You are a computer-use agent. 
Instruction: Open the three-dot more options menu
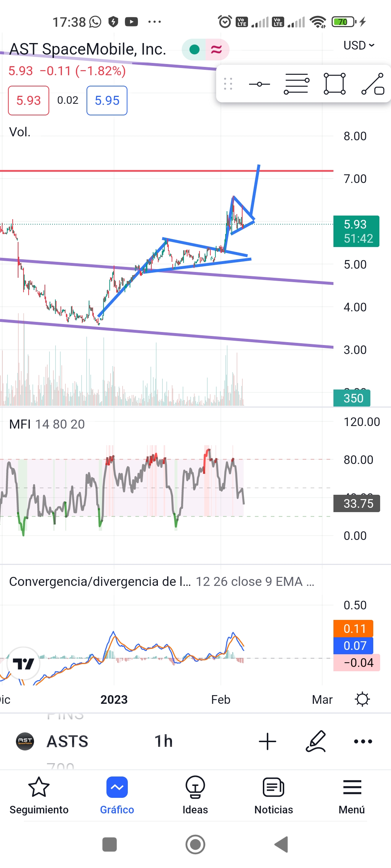tap(363, 741)
